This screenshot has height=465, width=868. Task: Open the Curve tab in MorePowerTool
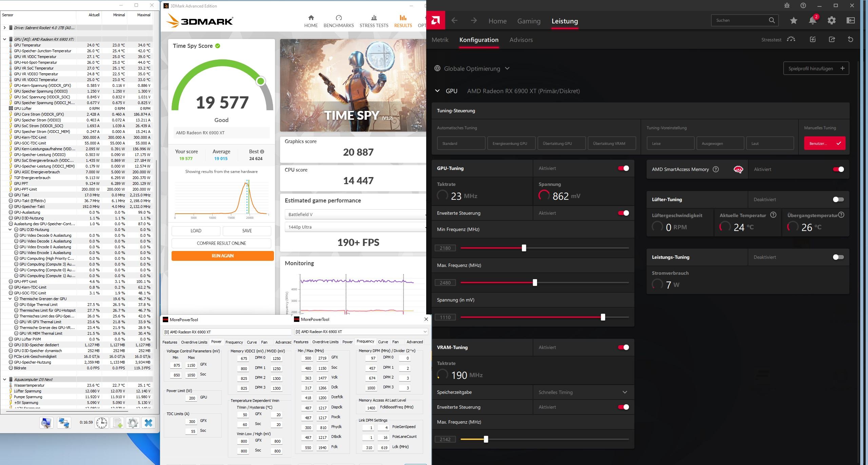pos(383,342)
